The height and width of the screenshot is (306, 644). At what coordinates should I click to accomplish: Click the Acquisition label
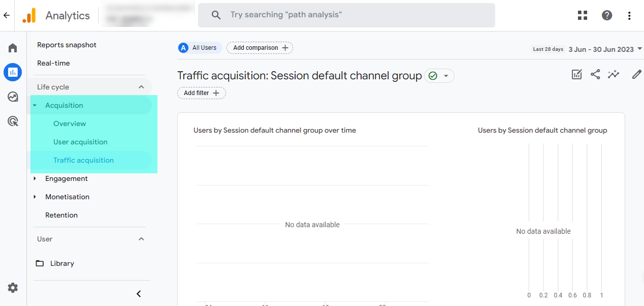tap(64, 105)
